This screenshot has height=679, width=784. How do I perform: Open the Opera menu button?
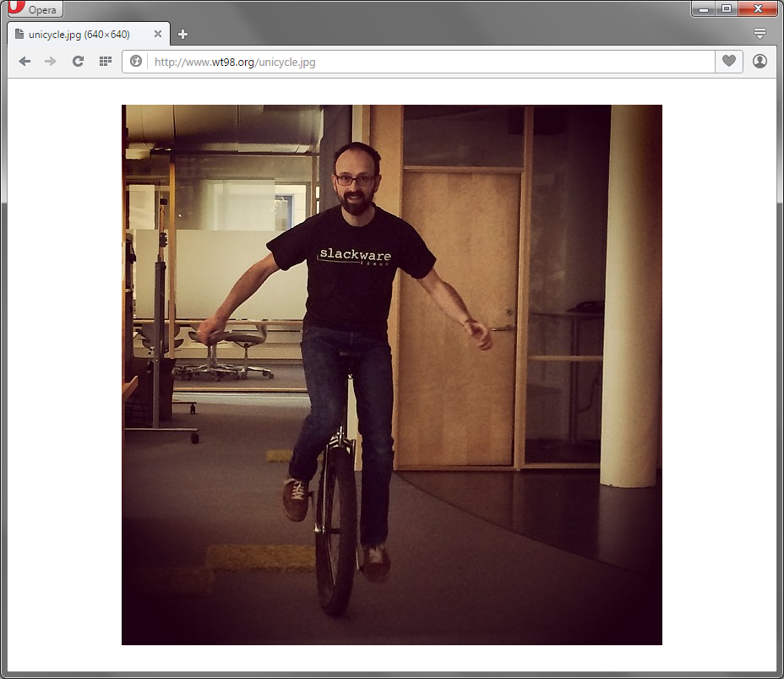click(35, 9)
